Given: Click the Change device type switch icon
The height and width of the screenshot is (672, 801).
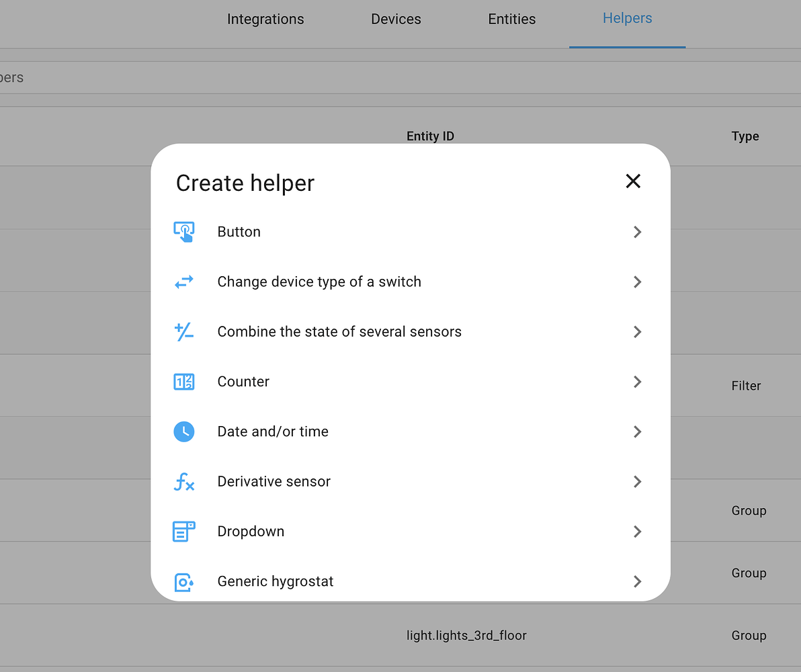Looking at the screenshot, I should [x=184, y=282].
